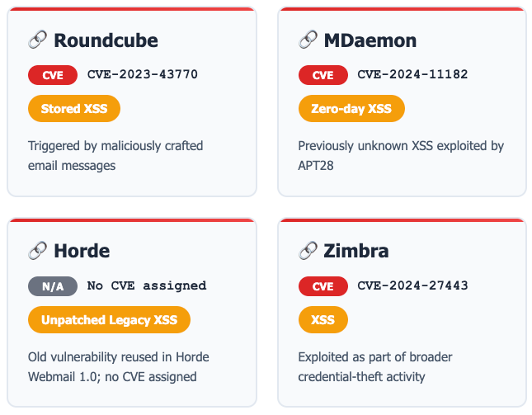This screenshot has width=532, height=415.
Task: Open the Zimbra card heading
Action: (356, 251)
